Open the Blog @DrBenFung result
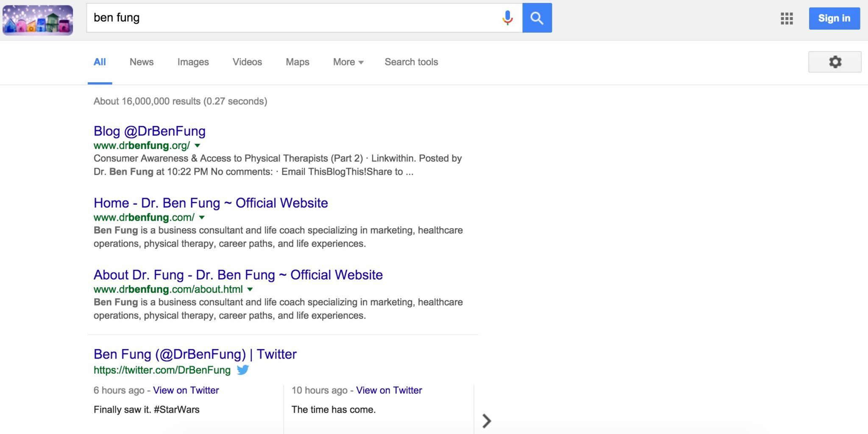This screenshot has width=868, height=434. (150, 131)
